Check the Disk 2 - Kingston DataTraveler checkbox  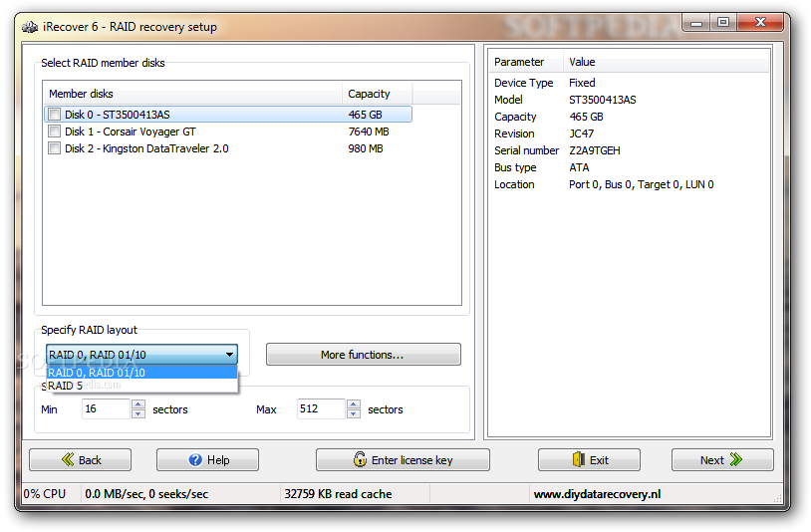coord(55,148)
